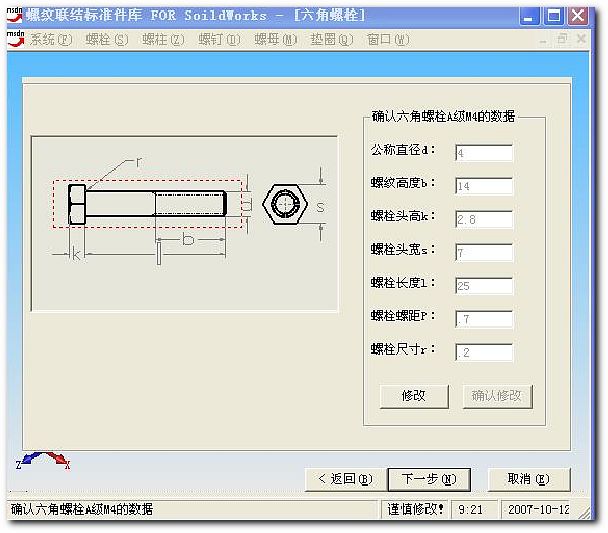Click the 修改 button
608x533 pixels.
click(x=414, y=396)
